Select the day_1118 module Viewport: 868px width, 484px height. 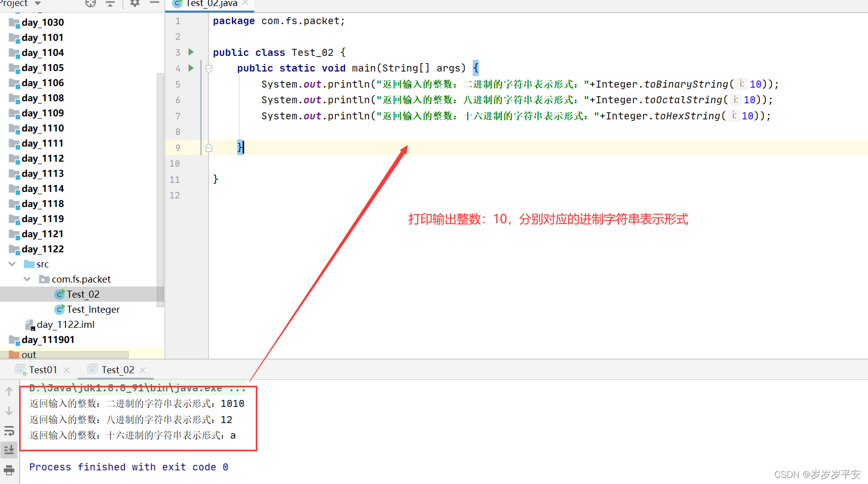43,203
